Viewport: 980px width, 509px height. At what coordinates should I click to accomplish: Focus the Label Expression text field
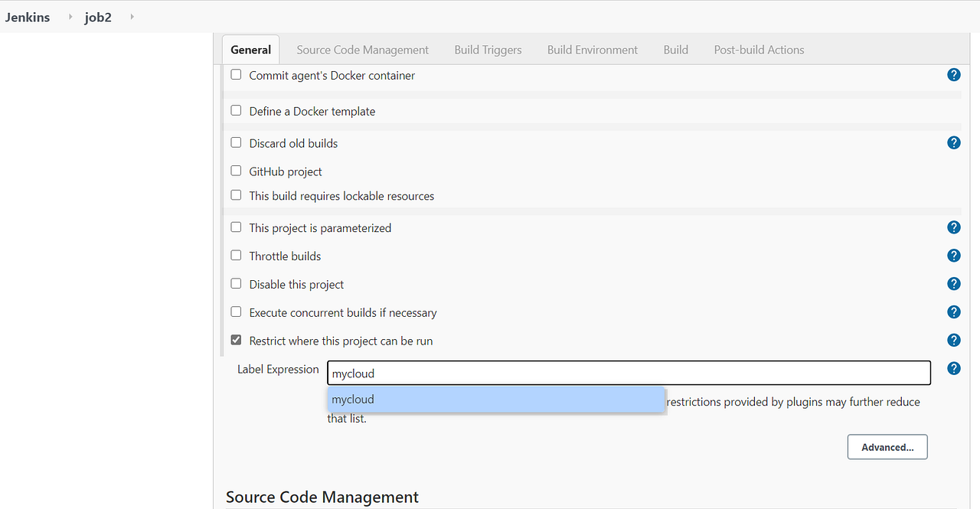pyautogui.click(x=628, y=374)
